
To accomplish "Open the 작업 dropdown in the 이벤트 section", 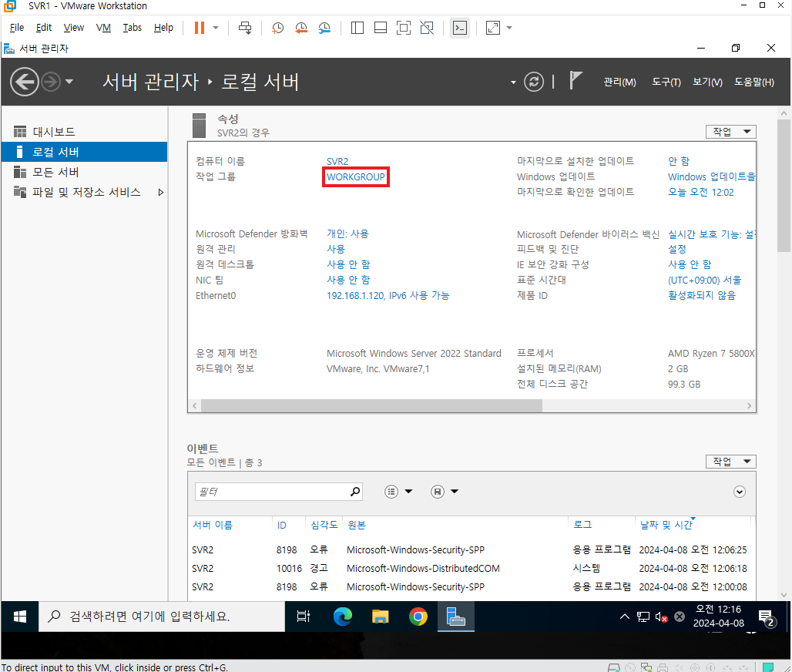I will 731,462.
